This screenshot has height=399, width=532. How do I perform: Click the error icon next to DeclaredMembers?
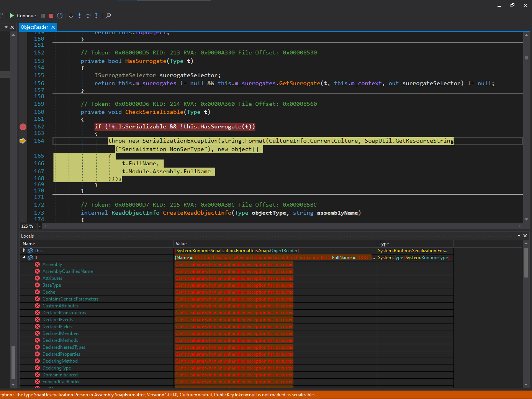[x=38, y=333]
